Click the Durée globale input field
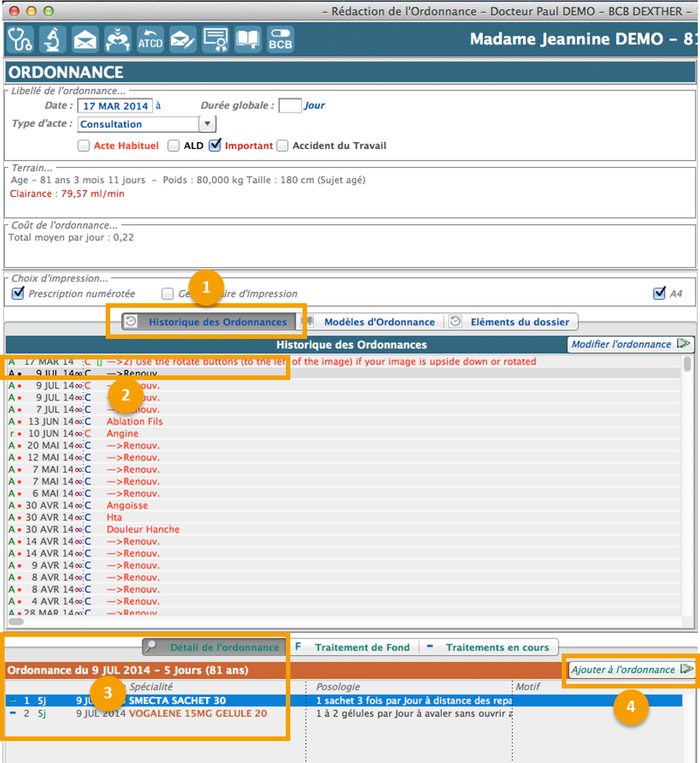Image resolution: width=700 pixels, height=763 pixels. point(290,106)
